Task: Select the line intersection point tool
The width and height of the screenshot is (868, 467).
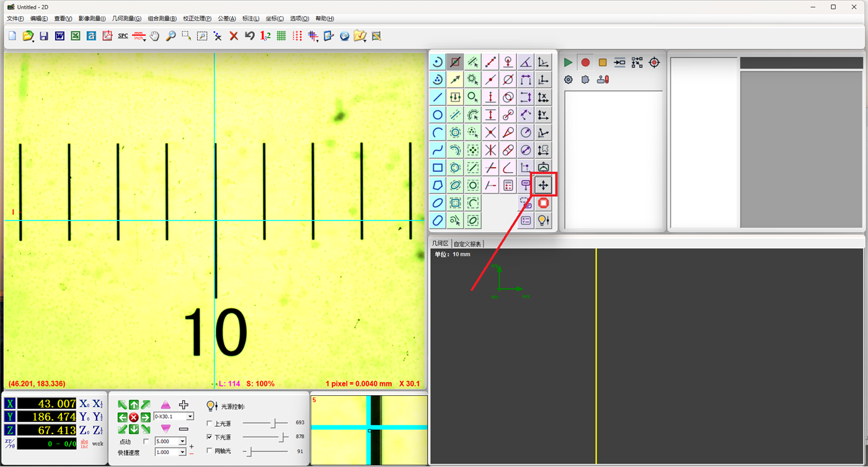Action: click(x=490, y=133)
